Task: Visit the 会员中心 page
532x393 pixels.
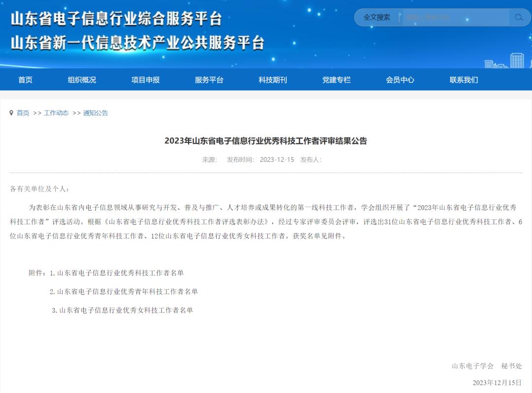Action: 400,80
